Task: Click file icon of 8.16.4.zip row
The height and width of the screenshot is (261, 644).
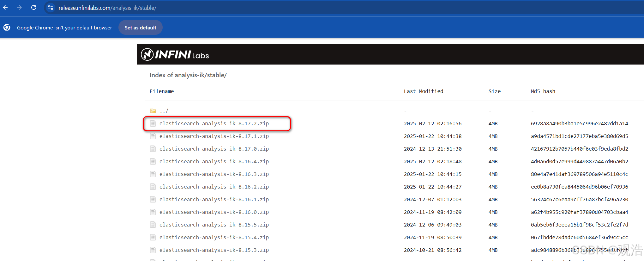Action: [153, 161]
